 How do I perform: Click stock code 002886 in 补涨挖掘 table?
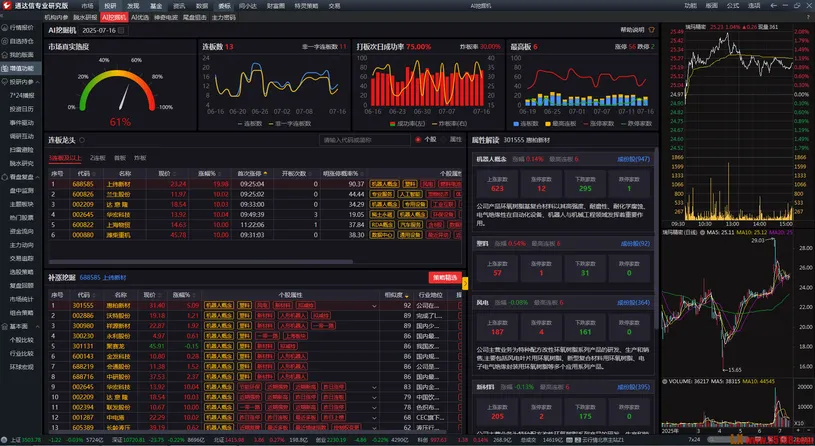[83, 316]
